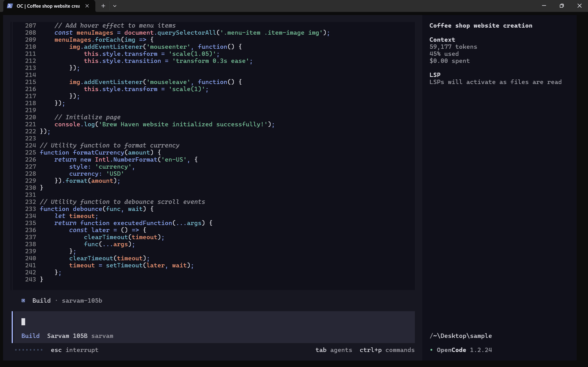Click the Build session header label

pyautogui.click(x=41, y=300)
